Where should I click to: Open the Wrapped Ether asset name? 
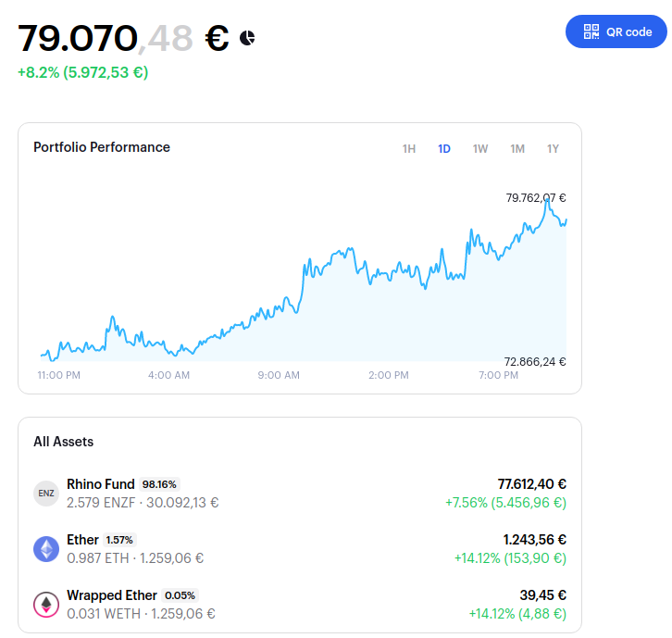tap(112, 595)
